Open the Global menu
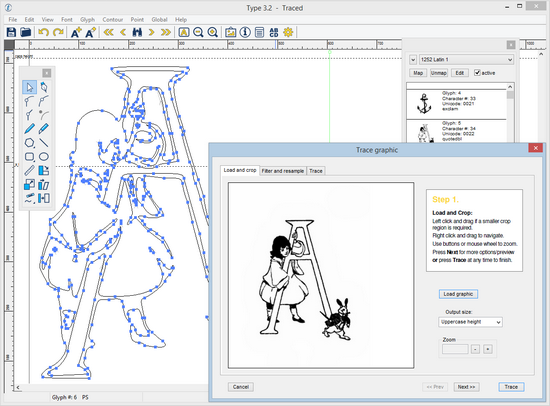The width and height of the screenshot is (550, 406). [x=159, y=20]
